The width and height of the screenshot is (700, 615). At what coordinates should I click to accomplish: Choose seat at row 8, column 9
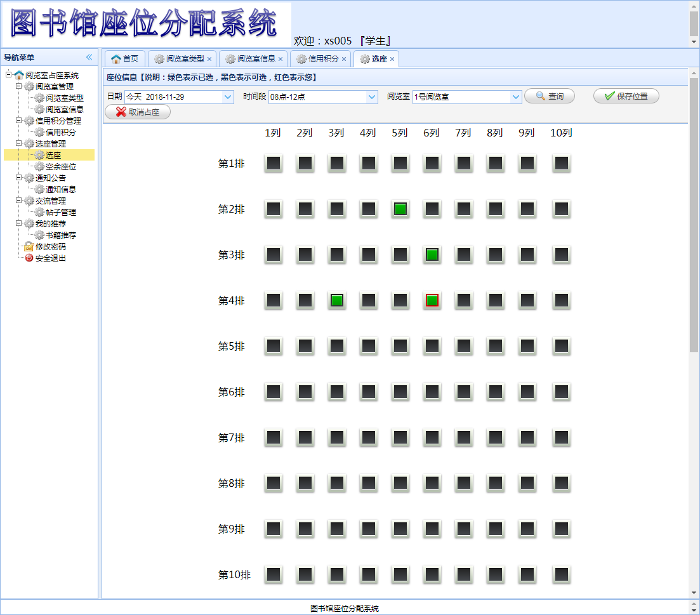coord(527,483)
